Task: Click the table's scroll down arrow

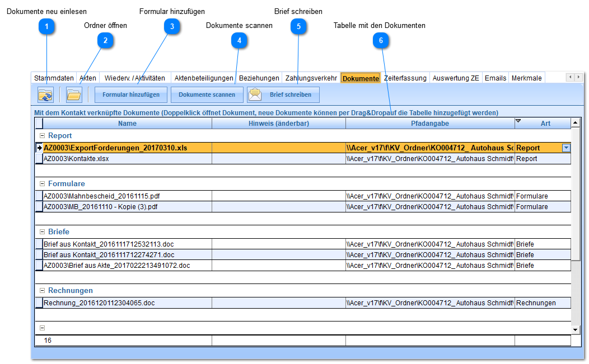Action: point(576,330)
